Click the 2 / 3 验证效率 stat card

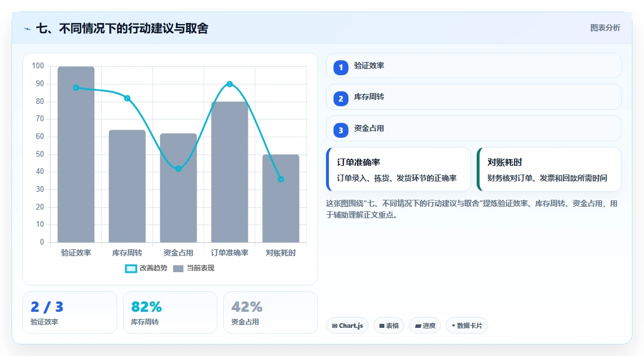(70, 312)
